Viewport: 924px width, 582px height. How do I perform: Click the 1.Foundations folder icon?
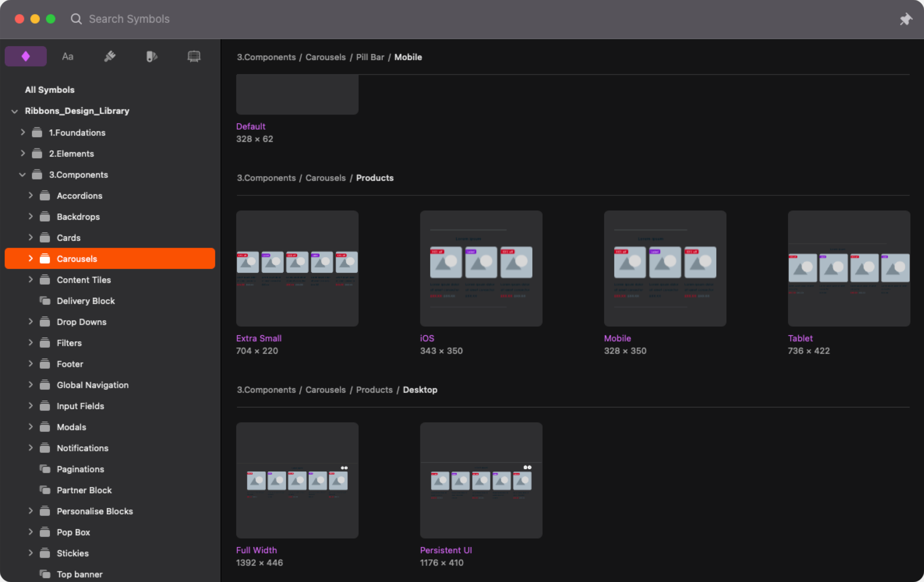click(x=37, y=132)
